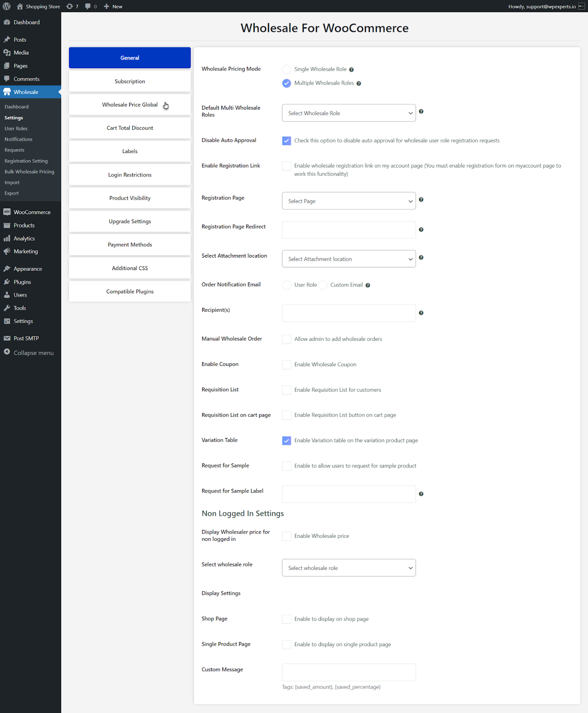Screen dimensions: 588x713
Task: Open the non logged in wholesale role dropdown
Action: pos(349,568)
